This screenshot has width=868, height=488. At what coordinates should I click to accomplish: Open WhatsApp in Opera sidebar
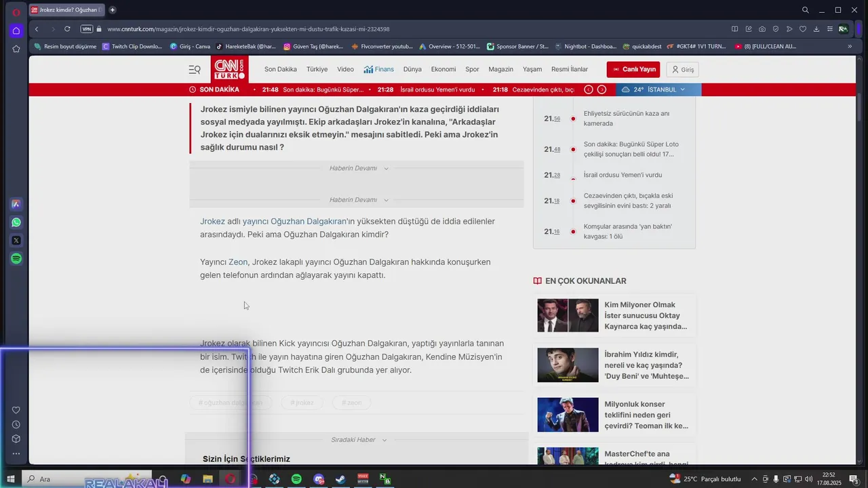click(x=16, y=222)
